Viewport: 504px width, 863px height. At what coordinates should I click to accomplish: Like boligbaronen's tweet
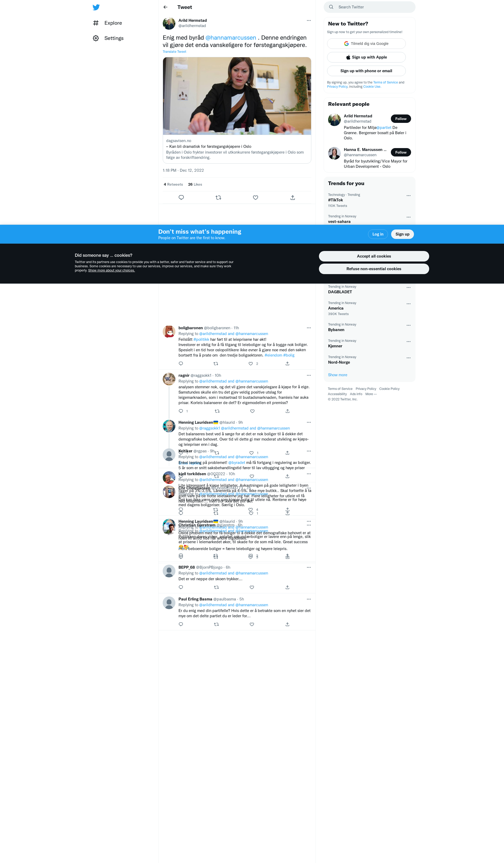[251, 364]
